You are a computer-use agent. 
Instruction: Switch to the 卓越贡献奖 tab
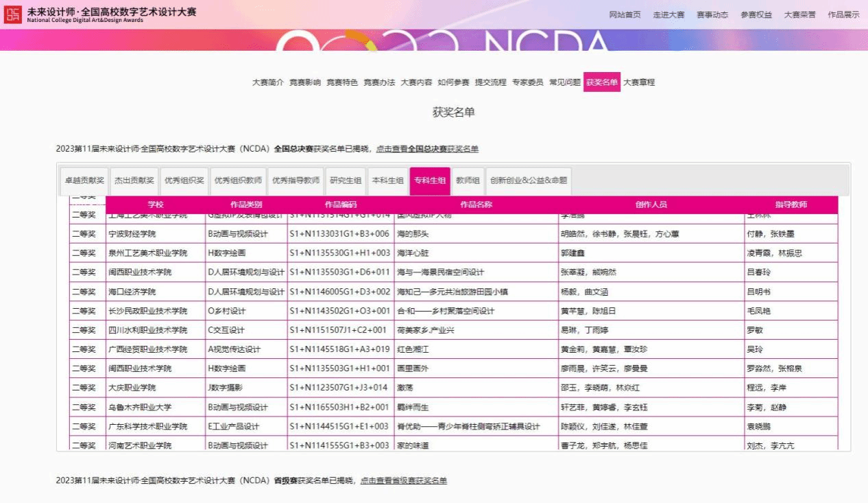pos(84,181)
